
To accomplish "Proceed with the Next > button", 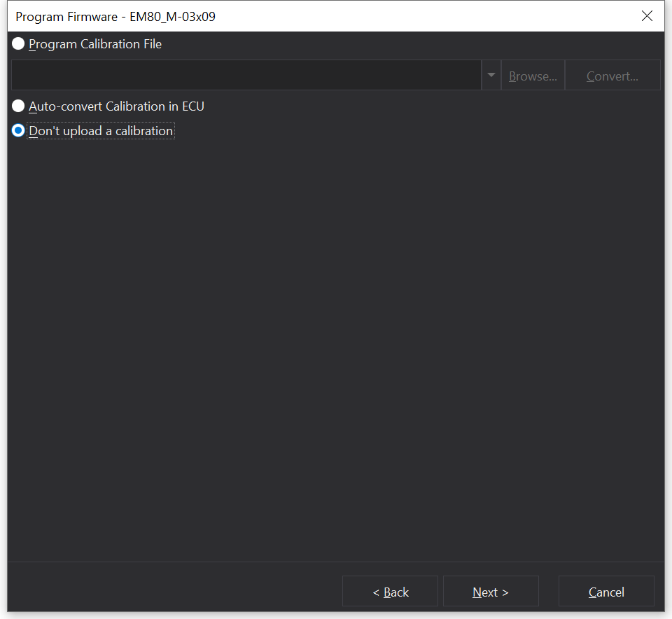I will [x=491, y=592].
